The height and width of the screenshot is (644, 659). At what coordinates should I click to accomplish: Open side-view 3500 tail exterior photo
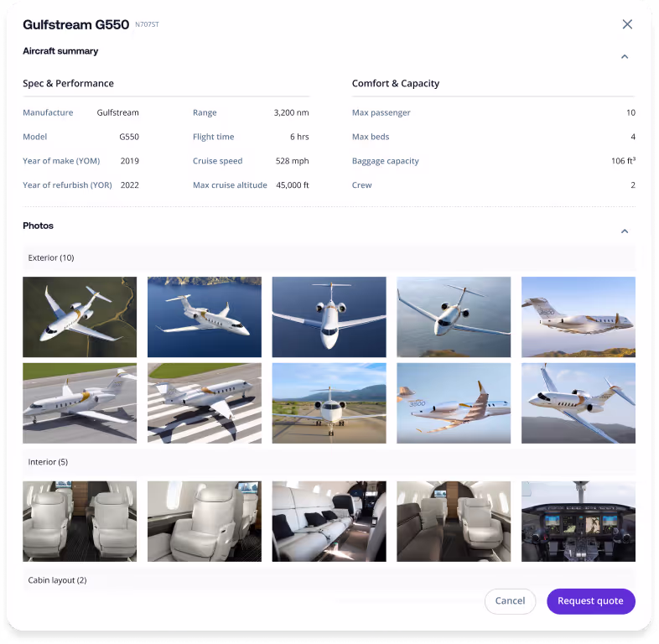(579, 317)
